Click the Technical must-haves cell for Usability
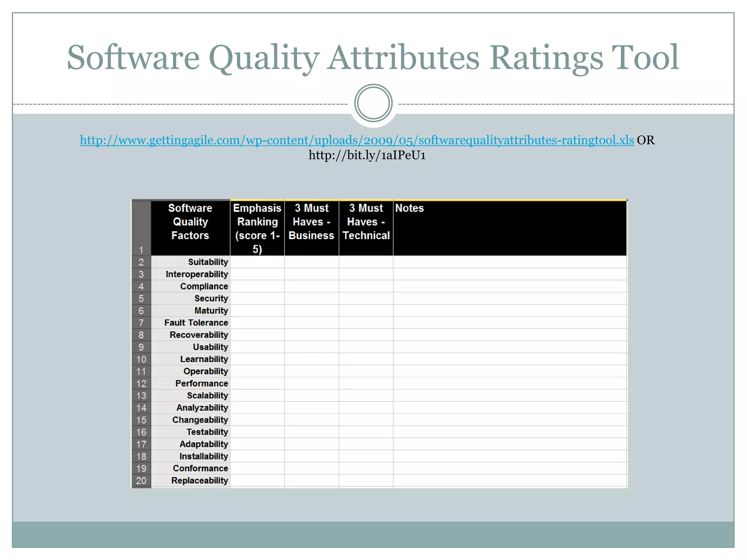 (366, 347)
